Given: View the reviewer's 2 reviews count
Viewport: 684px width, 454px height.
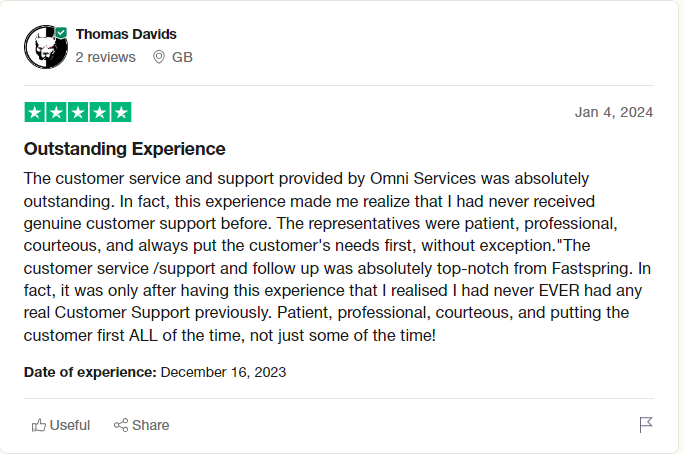Looking at the screenshot, I should click(x=105, y=57).
